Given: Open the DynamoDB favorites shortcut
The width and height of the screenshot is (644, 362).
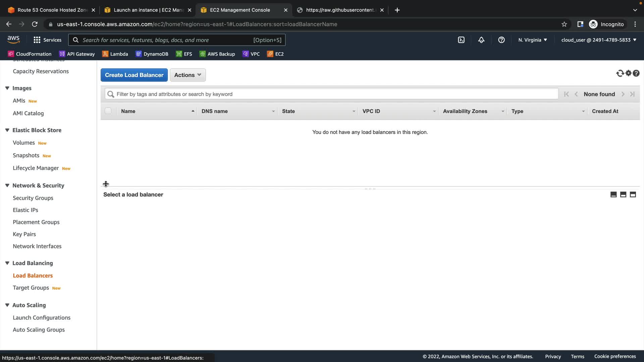Looking at the screenshot, I should point(152,54).
